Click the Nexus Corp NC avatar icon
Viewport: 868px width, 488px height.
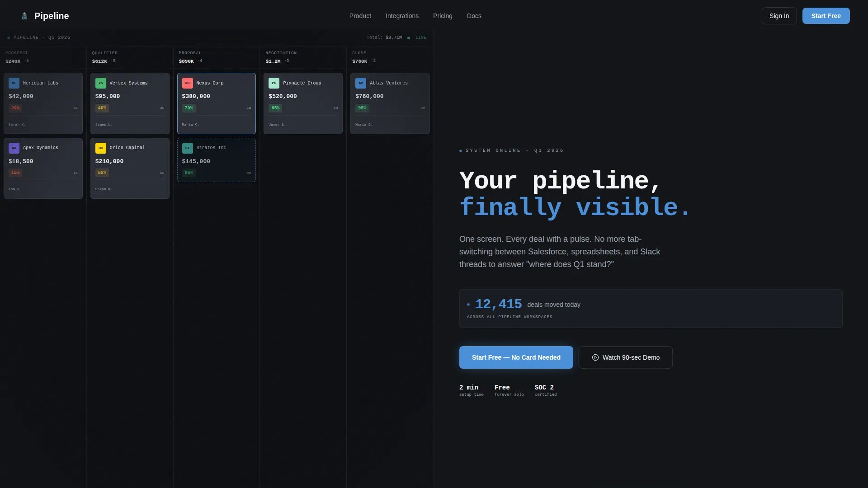(x=188, y=83)
